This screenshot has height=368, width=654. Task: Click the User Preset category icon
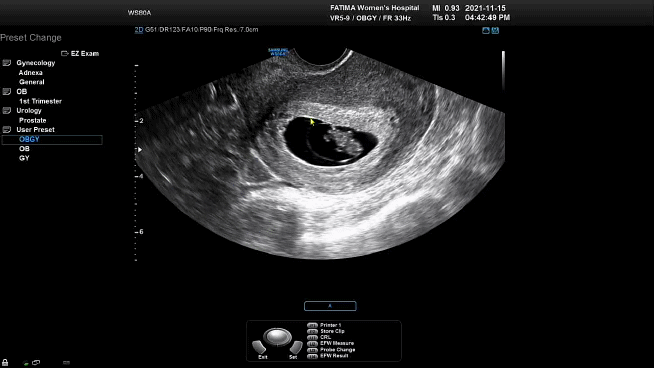pyautogui.click(x=7, y=130)
